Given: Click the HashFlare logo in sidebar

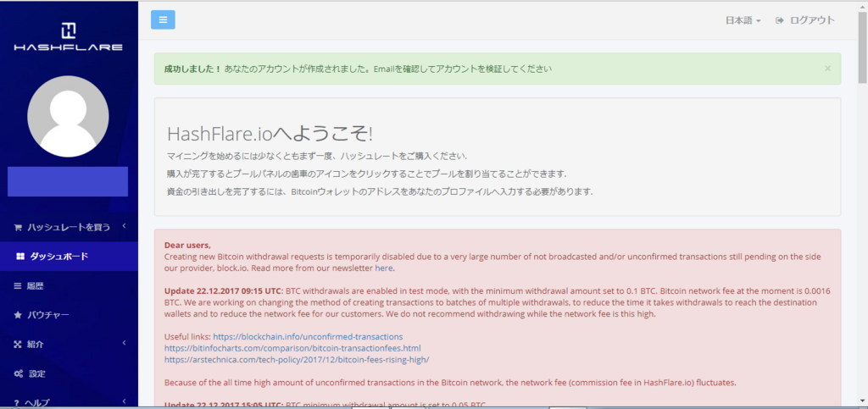Looking at the screenshot, I should [68, 37].
